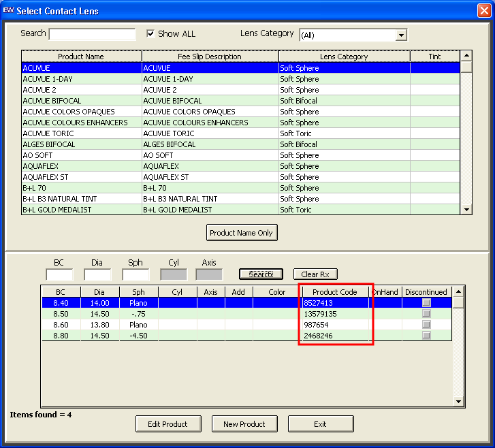Select the ACUVUE 1-DAY product row
495x448 pixels.
(240, 79)
